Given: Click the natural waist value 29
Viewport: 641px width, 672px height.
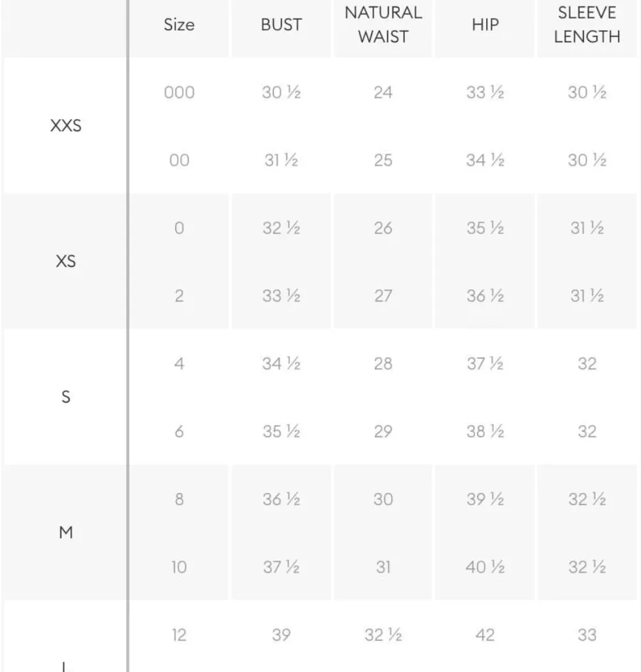Looking at the screenshot, I should (383, 431).
